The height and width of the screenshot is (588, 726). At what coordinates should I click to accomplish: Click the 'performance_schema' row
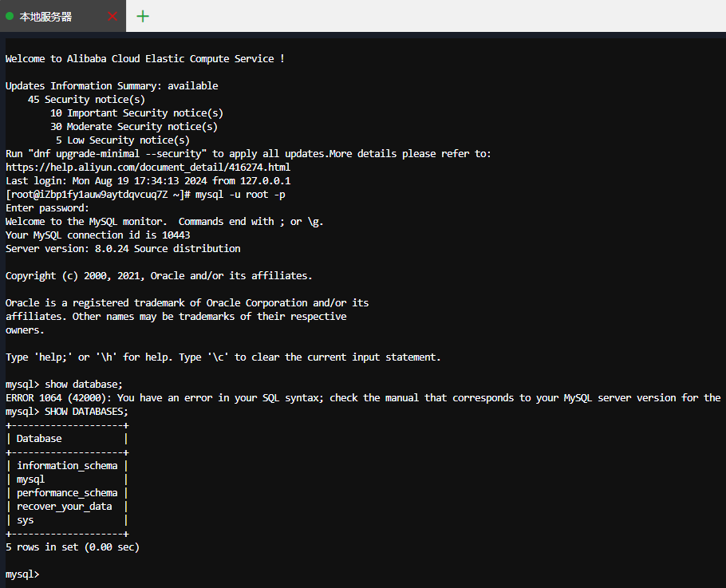click(x=67, y=492)
